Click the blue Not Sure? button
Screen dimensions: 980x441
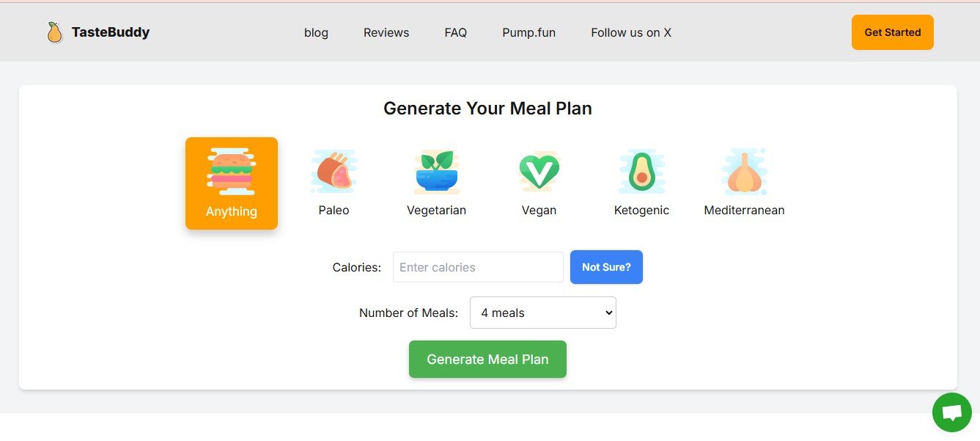(606, 267)
